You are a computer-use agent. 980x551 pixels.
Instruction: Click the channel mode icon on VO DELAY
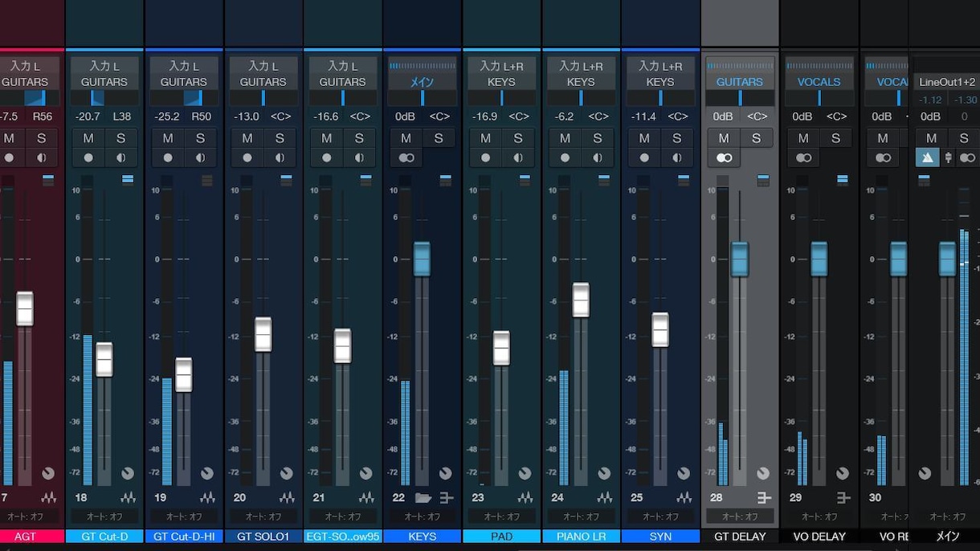803,157
